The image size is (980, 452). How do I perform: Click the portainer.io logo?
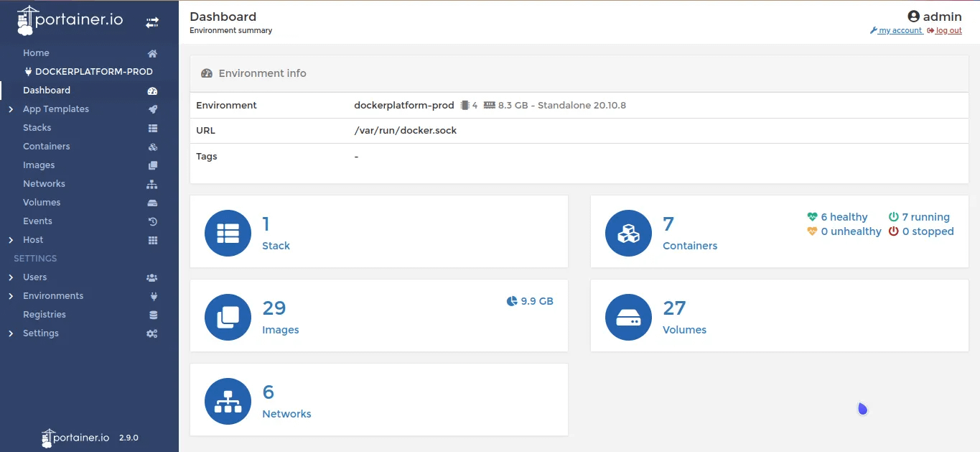pos(68,19)
